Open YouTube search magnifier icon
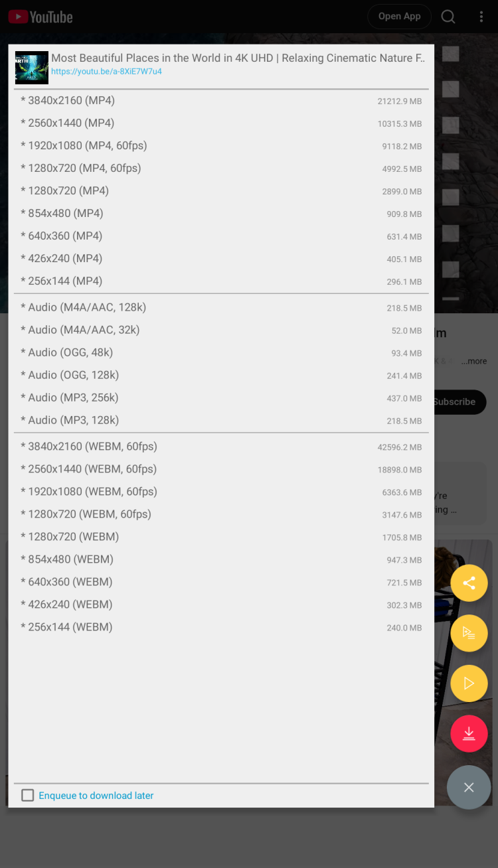 tap(448, 17)
